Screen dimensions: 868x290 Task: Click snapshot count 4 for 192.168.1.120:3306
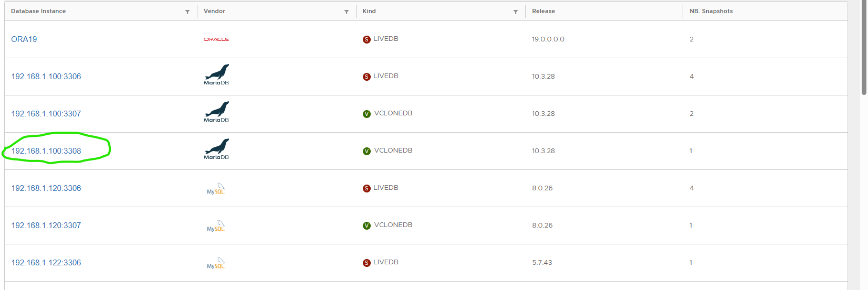692,188
